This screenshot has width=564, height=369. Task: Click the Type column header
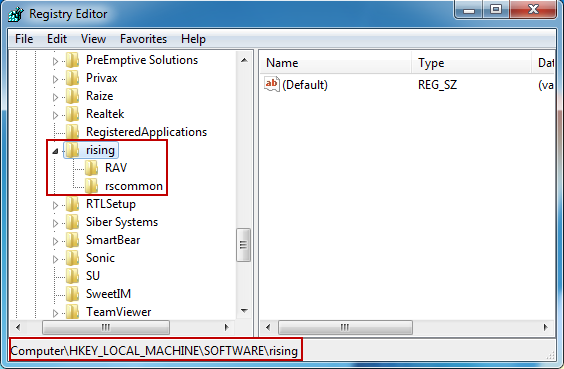click(471, 63)
